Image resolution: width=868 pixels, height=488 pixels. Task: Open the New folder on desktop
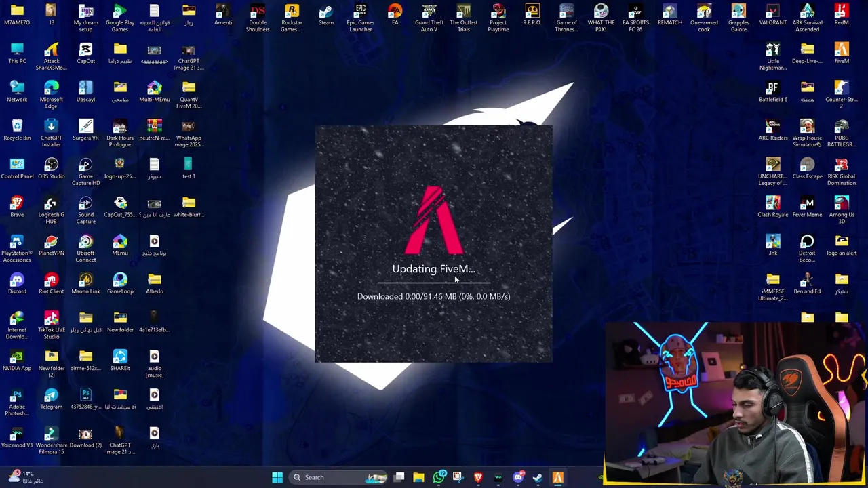tap(120, 322)
